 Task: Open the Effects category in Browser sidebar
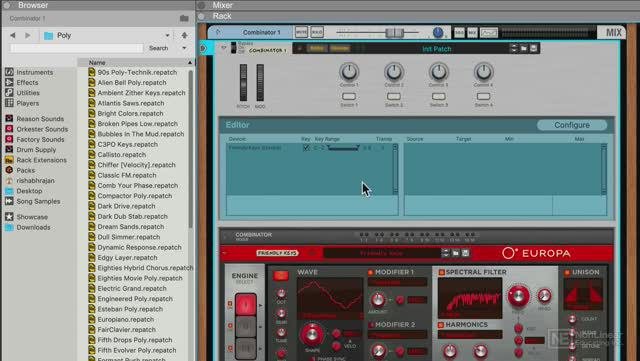[22, 82]
